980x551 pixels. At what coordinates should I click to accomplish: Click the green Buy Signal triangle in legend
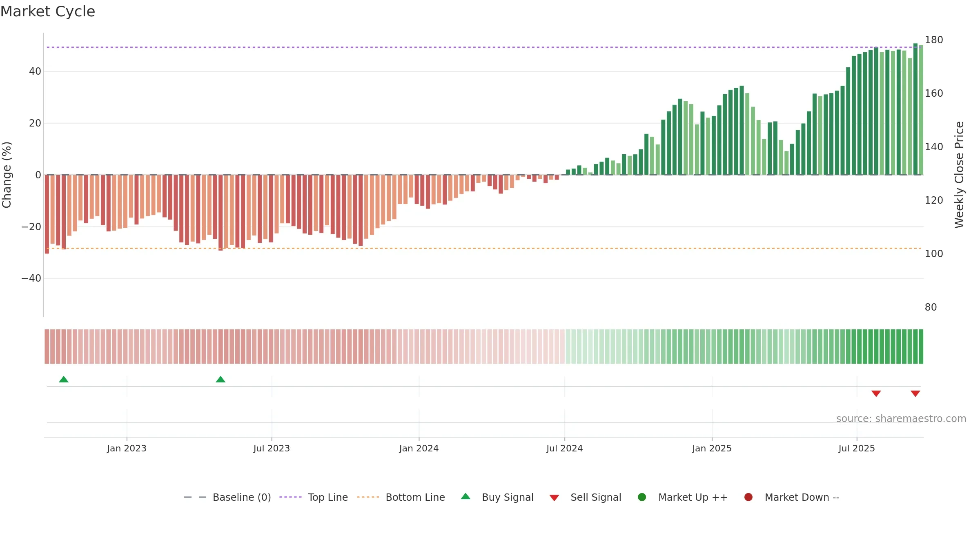465,497
